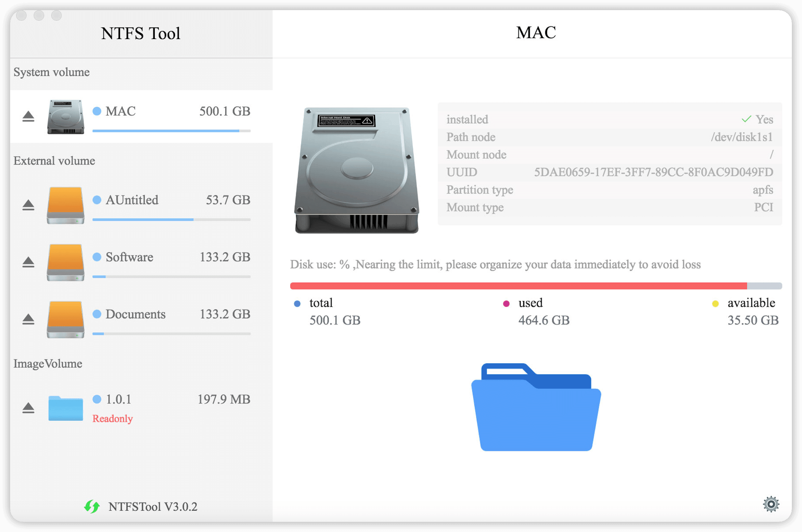Image resolution: width=802 pixels, height=532 pixels.
Task: Click the MAC blue status dot
Action: click(97, 111)
